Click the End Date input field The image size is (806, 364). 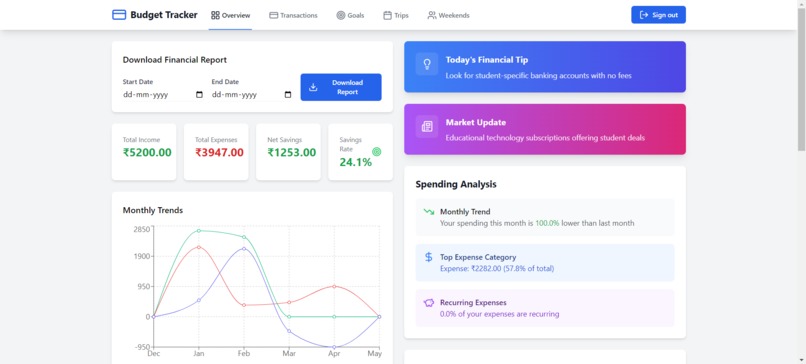click(x=252, y=95)
